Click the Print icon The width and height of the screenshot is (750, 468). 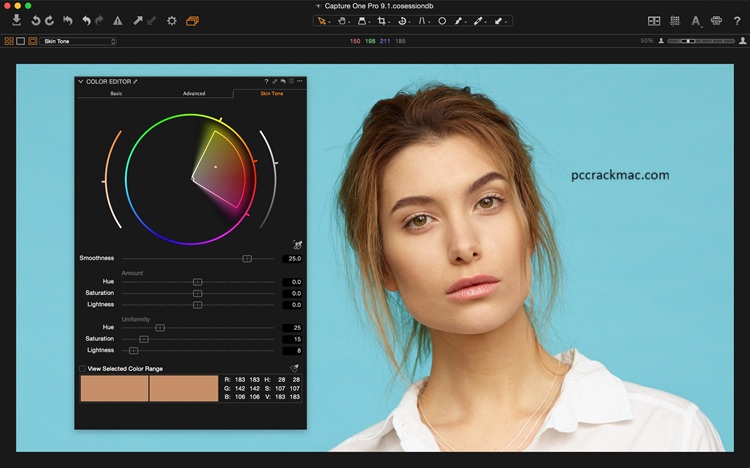pyautogui.click(x=716, y=21)
